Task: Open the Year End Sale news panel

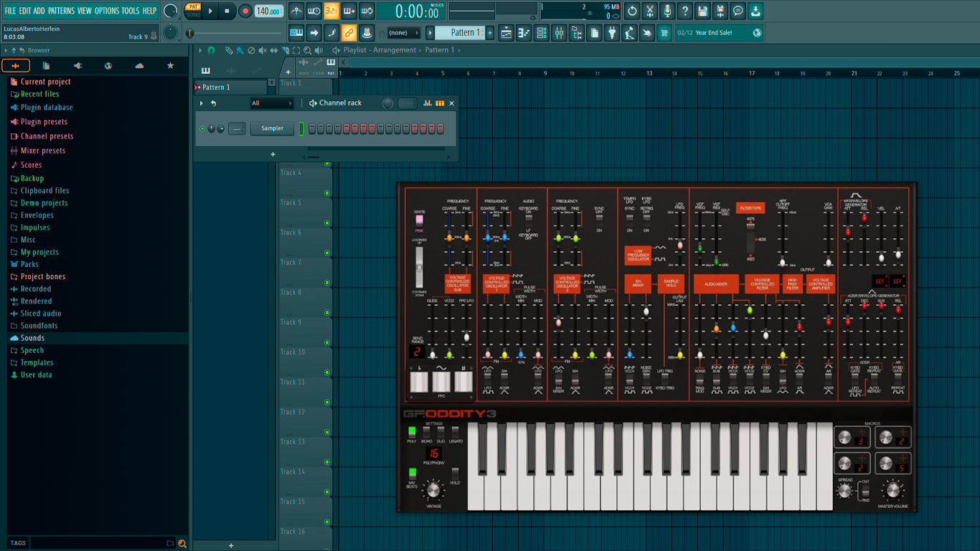Action: pyautogui.click(x=719, y=33)
